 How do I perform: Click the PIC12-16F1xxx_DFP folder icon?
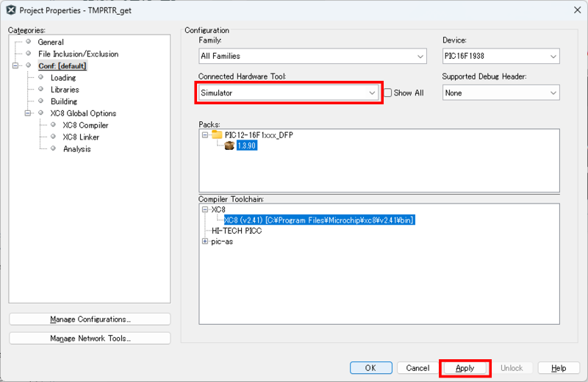point(217,135)
